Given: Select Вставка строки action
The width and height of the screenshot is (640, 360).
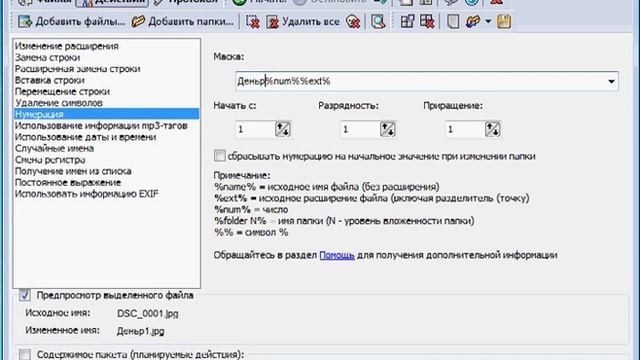Looking at the screenshot, I should point(106,80).
